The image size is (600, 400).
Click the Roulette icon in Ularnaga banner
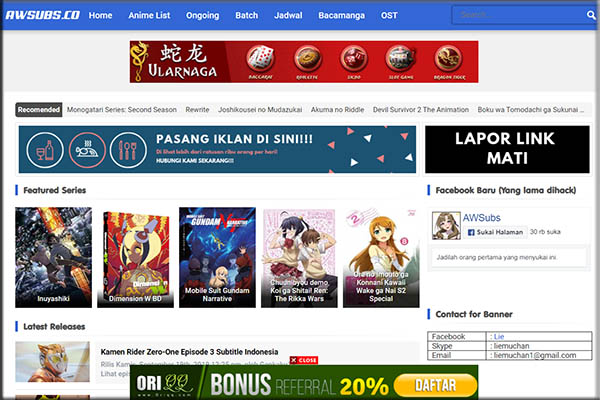tap(308, 59)
